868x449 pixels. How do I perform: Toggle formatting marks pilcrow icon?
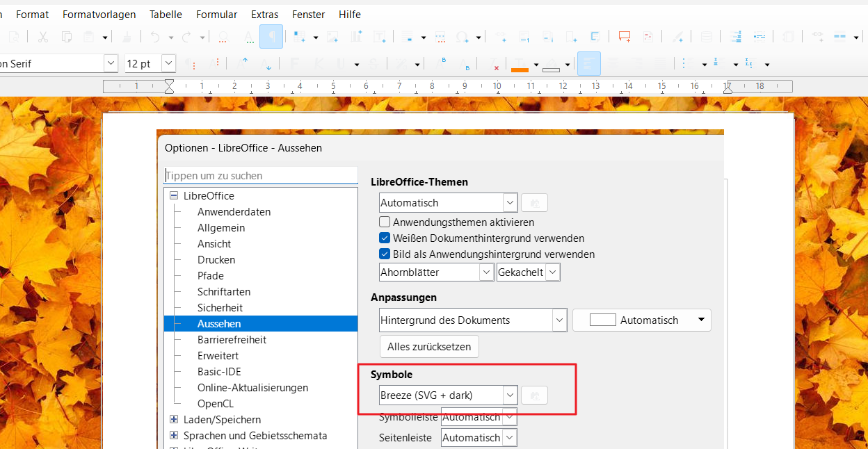pyautogui.click(x=271, y=37)
